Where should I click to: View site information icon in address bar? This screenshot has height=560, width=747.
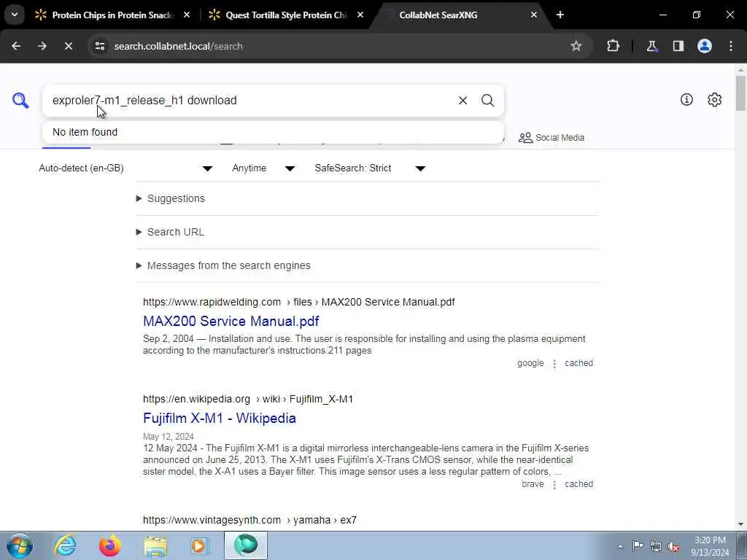coord(99,46)
